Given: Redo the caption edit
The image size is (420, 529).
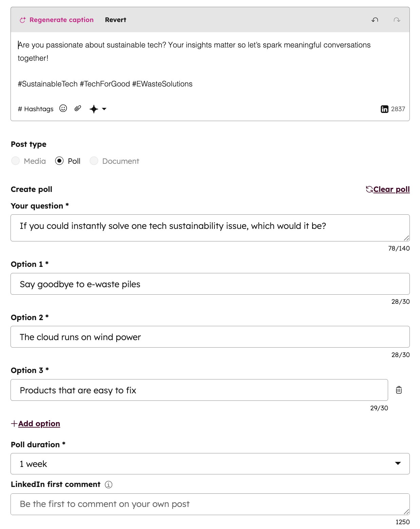Looking at the screenshot, I should click(x=396, y=20).
